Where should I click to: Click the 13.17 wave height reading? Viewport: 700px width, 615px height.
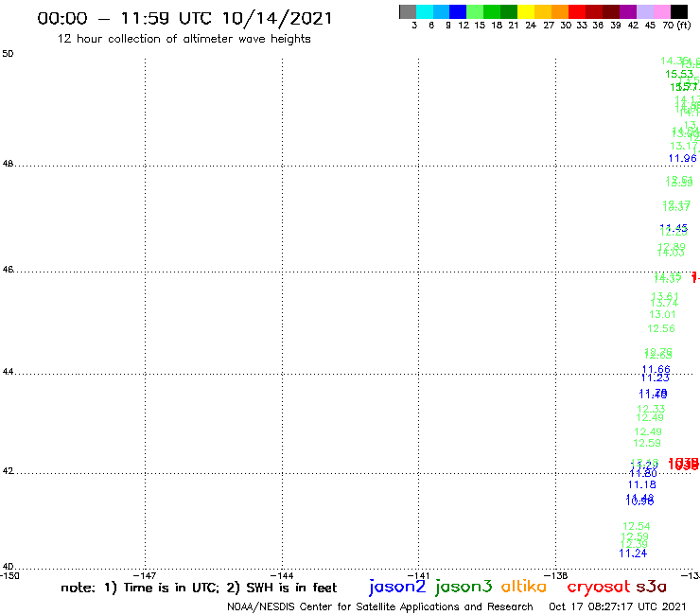684,146
